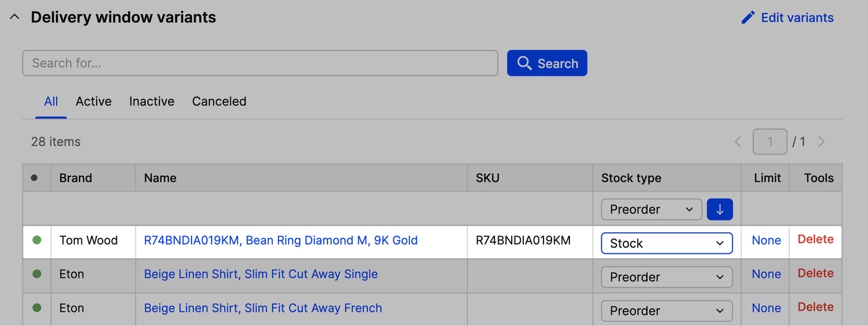
Task: Click the pencil icon beside Edit variants
Action: pos(748,17)
